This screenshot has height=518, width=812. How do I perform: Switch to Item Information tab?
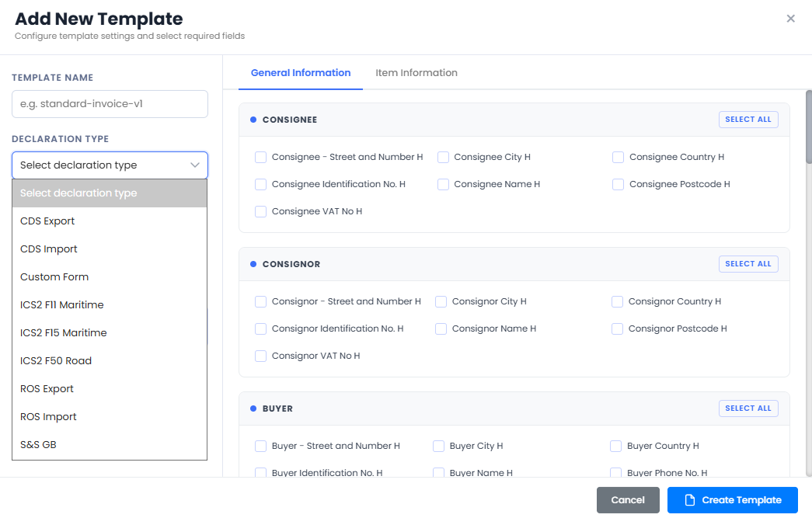pos(416,73)
